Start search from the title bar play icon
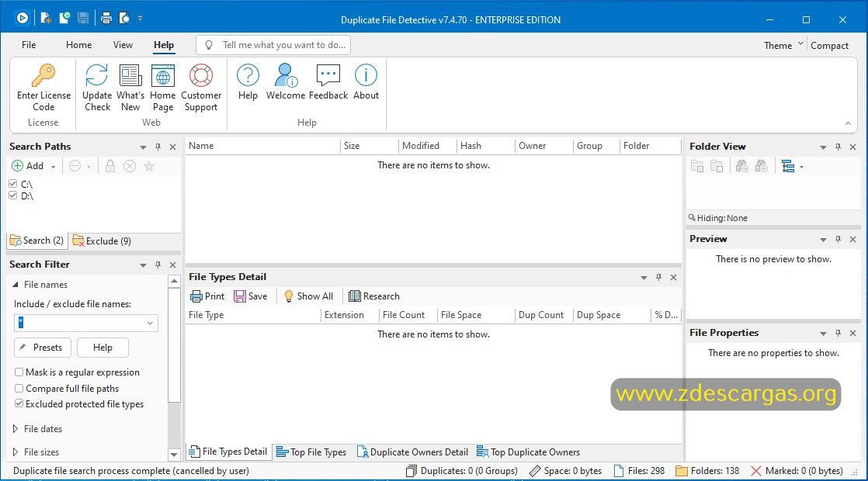 [23, 19]
